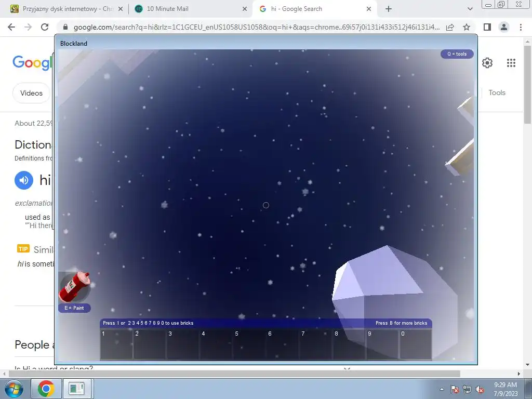Filter results by Videos

coord(31,93)
